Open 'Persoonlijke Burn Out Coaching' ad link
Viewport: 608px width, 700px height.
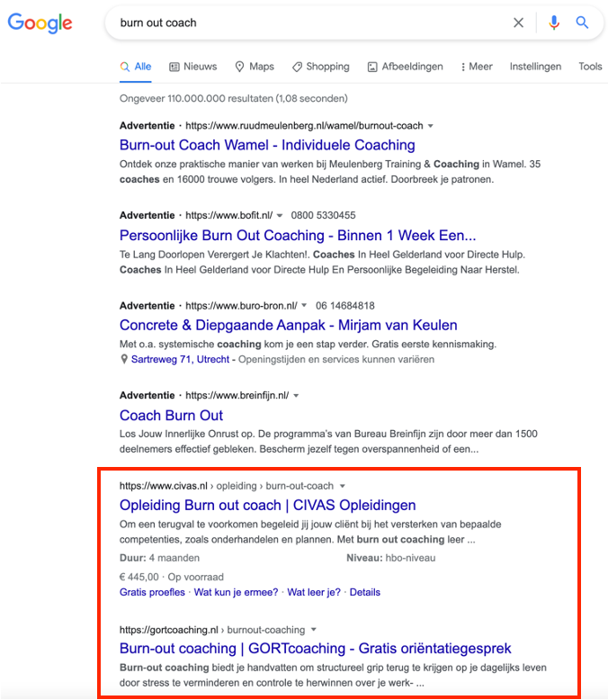(298, 235)
